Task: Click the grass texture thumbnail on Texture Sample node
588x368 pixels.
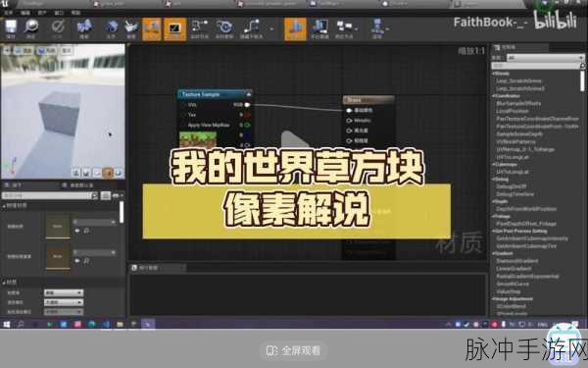Action: pos(198,139)
